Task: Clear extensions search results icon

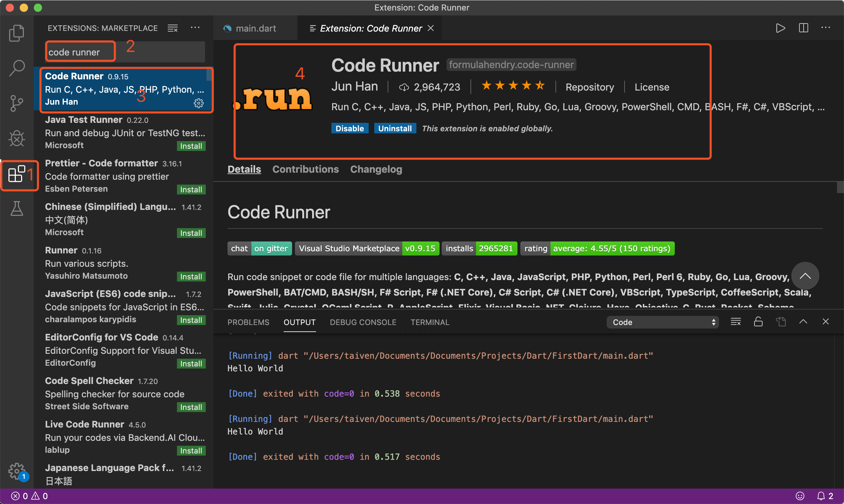Action: pyautogui.click(x=172, y=28)
